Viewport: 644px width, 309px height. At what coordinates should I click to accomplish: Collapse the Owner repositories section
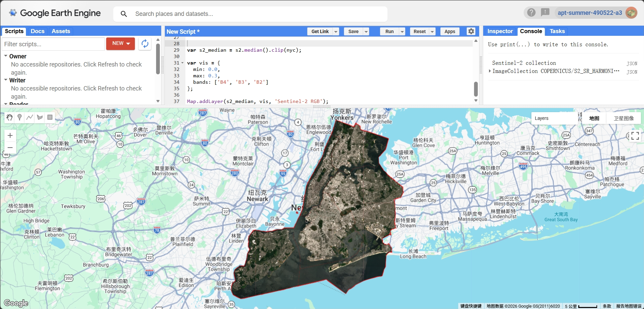[x=6, y=56]
